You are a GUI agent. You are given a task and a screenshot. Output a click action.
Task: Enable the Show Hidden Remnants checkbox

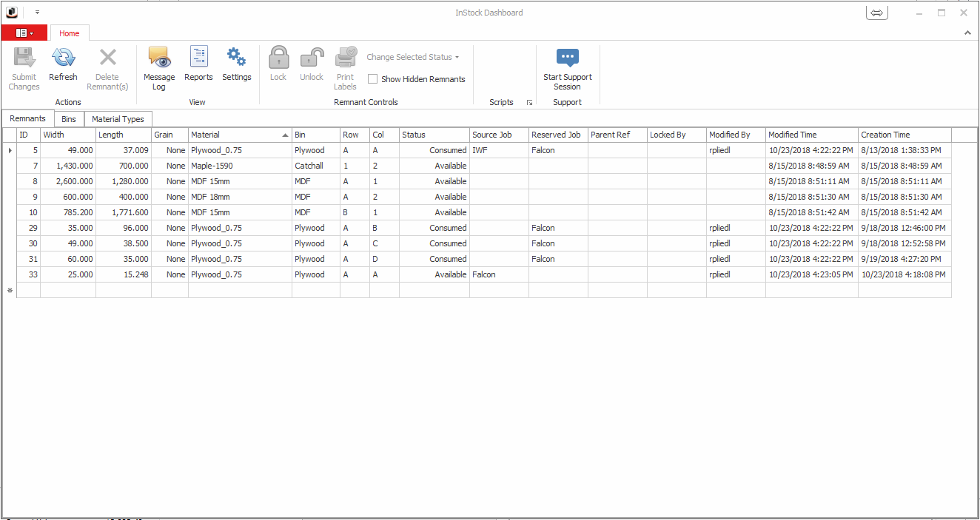pyautogui.click(x=373, y=79)
